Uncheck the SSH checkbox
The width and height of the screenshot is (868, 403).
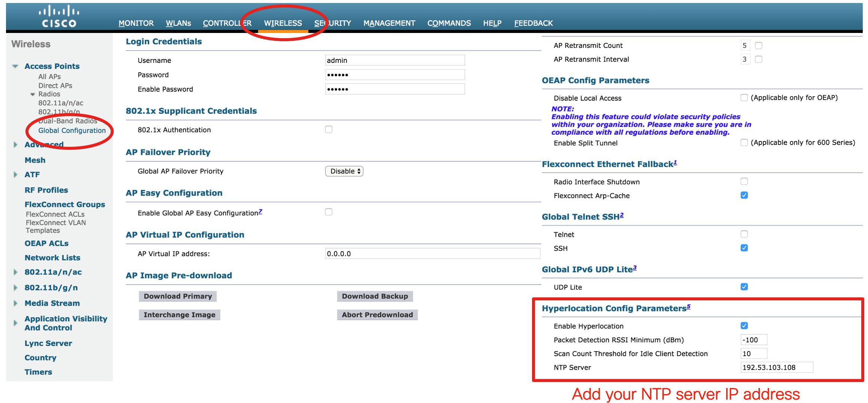[x=744, y=248]
